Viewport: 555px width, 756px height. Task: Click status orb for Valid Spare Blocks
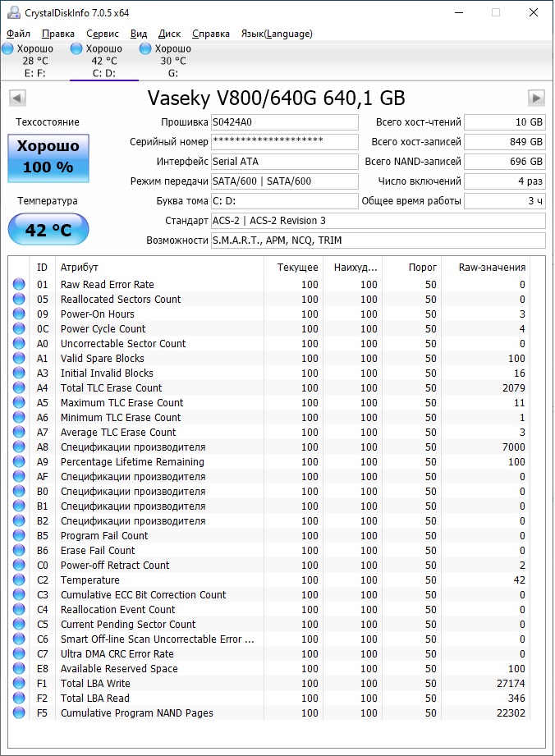tap(19, 358)
